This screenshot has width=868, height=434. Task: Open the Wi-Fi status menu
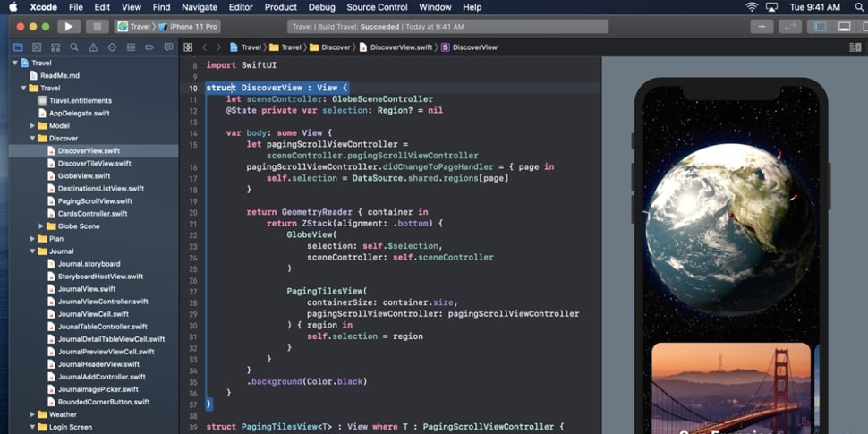point(751,7)
